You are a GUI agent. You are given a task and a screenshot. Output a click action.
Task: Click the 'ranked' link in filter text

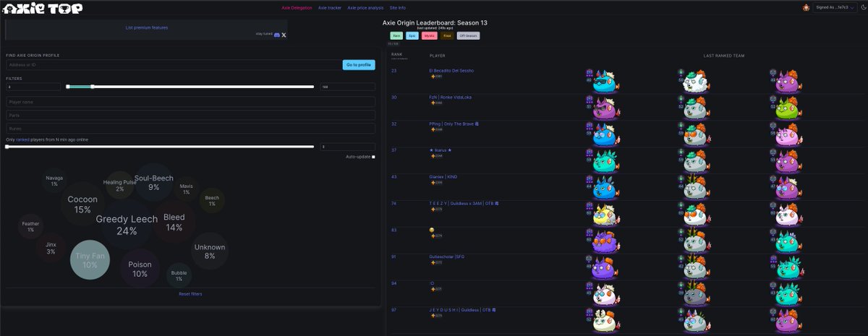click(23, 139)
